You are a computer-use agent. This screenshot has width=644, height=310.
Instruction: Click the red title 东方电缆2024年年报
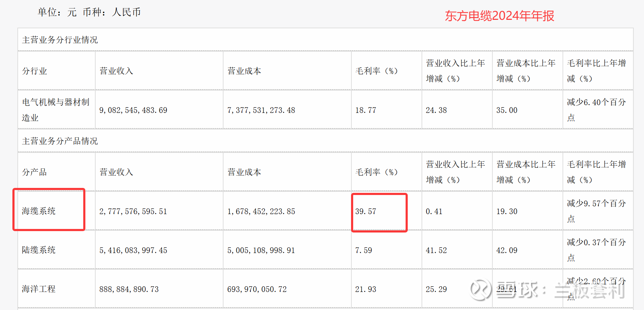[499, 16]
